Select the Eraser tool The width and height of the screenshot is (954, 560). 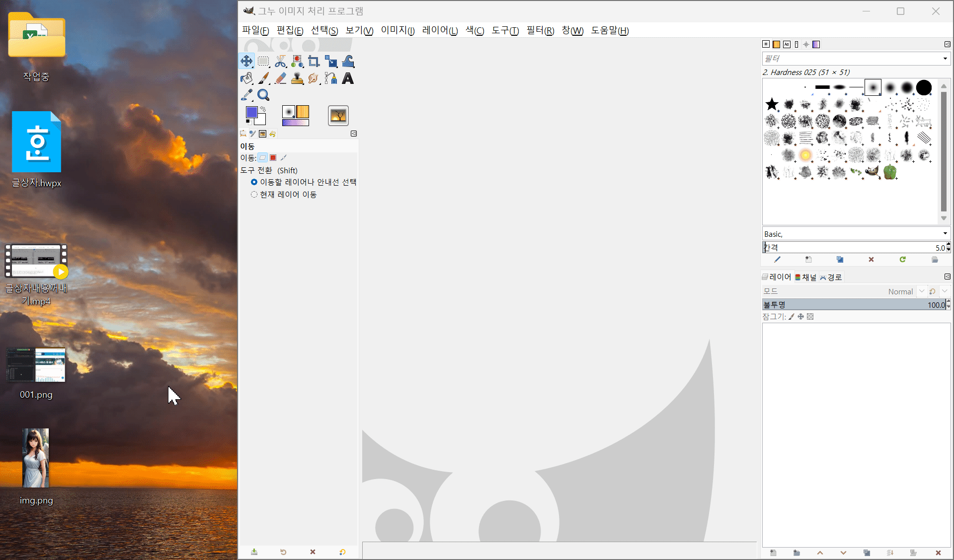click(280, 78)
